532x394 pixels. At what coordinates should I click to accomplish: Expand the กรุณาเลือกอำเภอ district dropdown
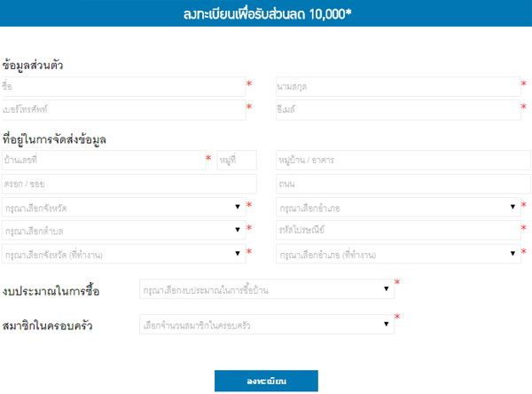(x=396, y=207)
